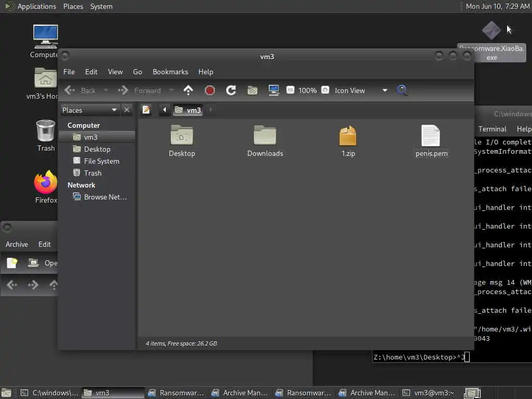Select vm3 in the sidebar
This screenshot has height=399, width=532.
coord(97,137)
